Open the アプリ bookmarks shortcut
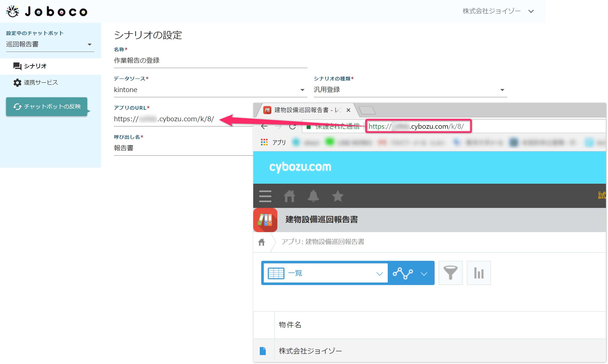 click(274, 142)
